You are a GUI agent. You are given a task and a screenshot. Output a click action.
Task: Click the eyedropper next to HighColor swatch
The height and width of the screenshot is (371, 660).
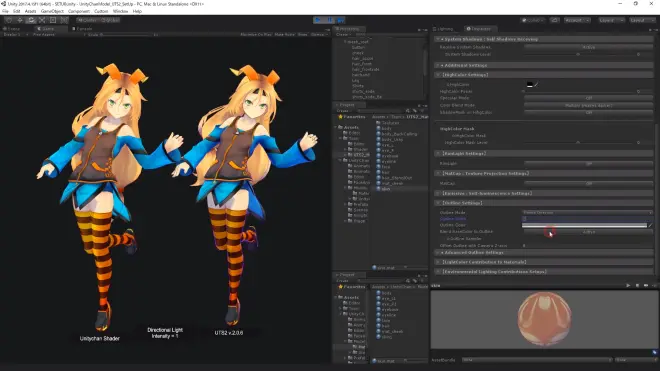click(x=536, y=85)
